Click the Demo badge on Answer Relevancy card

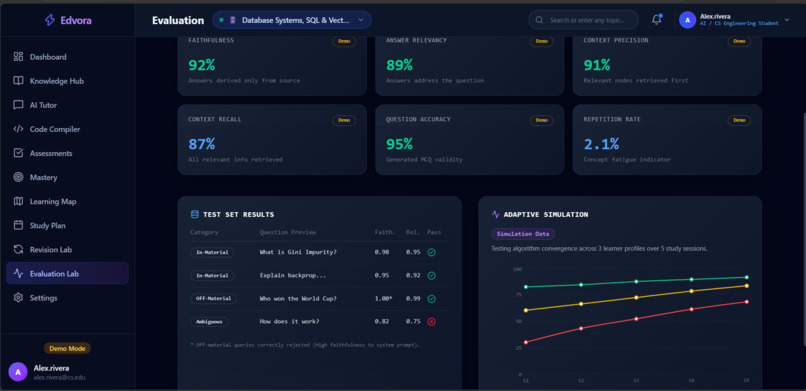coord(542,41)
